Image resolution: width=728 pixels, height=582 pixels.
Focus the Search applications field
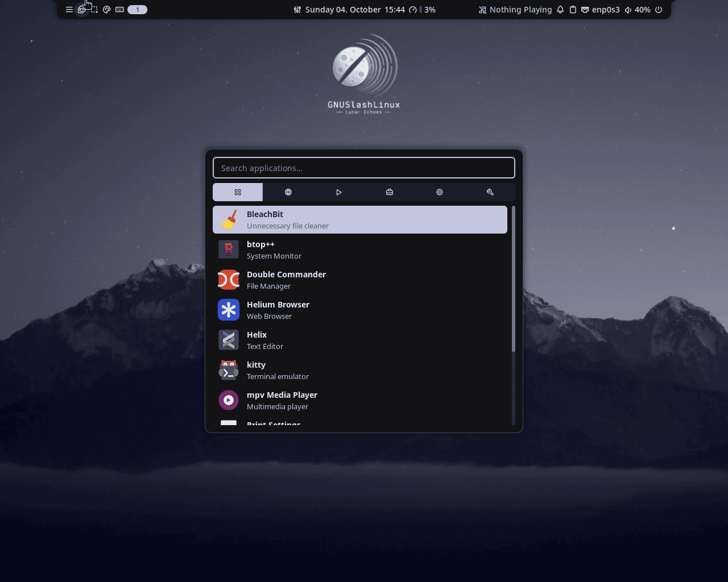[364, 168]
